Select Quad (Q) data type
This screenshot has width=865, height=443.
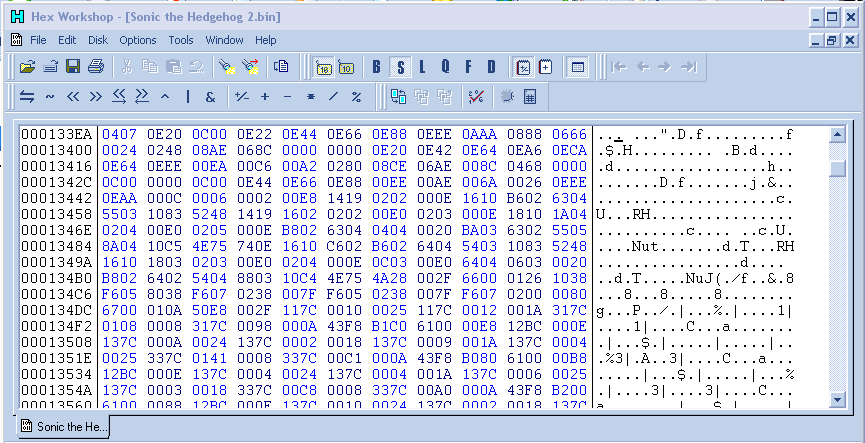click(445, 68)
